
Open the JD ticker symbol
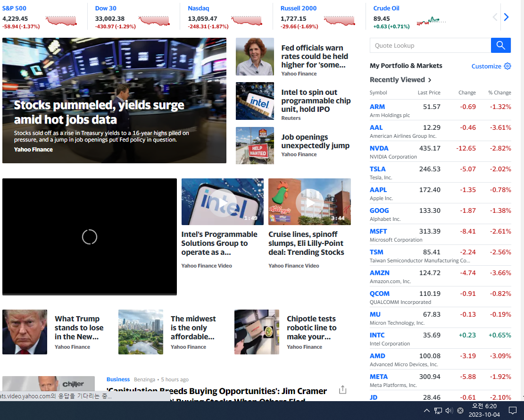(x=373, y=397)
